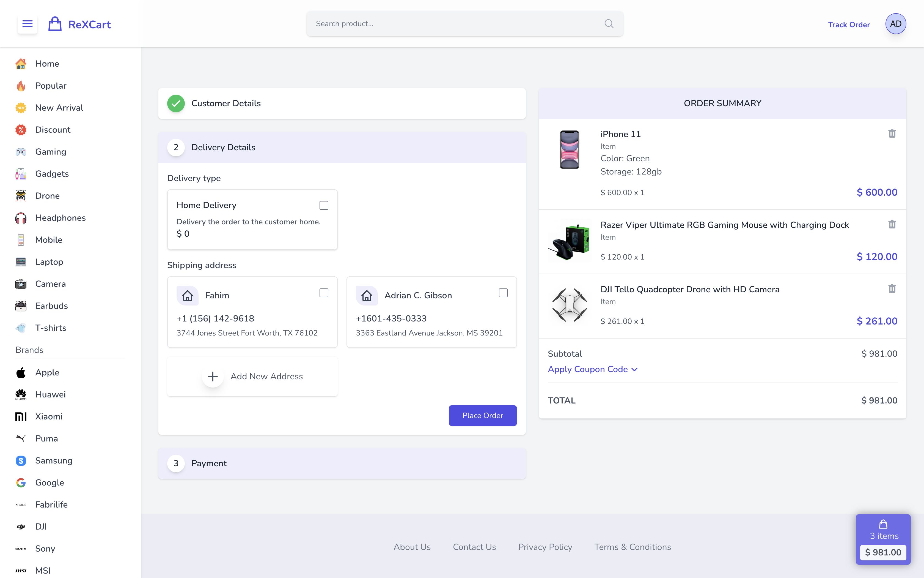924x578 pixels.
Task: Click the Camera icon in sidebar
Action: [21, 284]
